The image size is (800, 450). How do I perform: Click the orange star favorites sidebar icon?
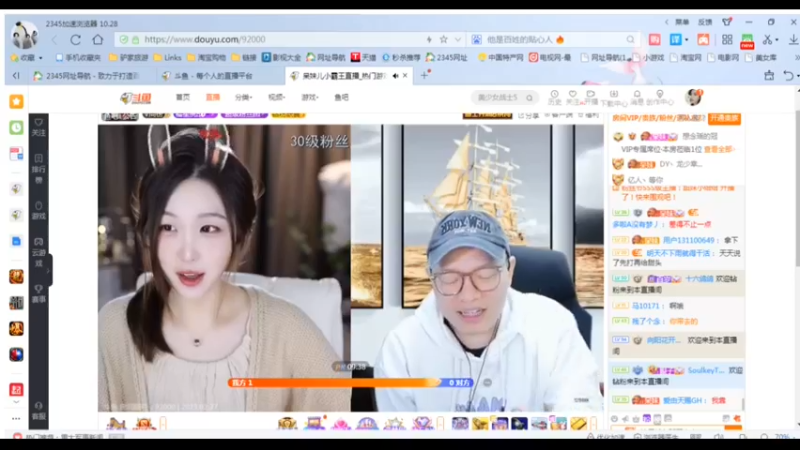pos(16,102)
